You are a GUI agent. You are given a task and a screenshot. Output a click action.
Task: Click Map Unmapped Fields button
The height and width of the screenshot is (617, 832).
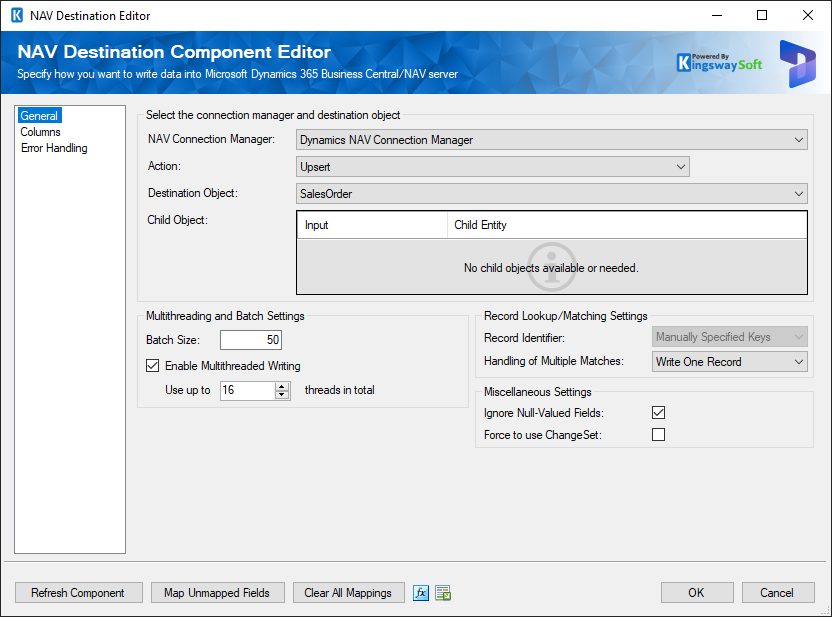(x=218, y=593)
